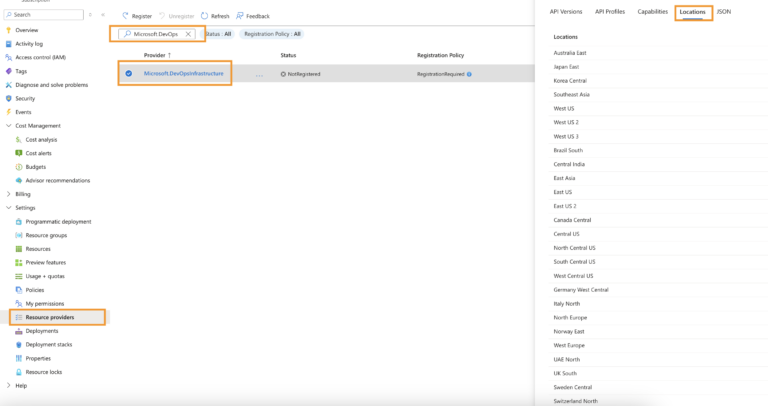Select the Japan East location row
This screenshot has width=768, height=406.
(658, 67)
